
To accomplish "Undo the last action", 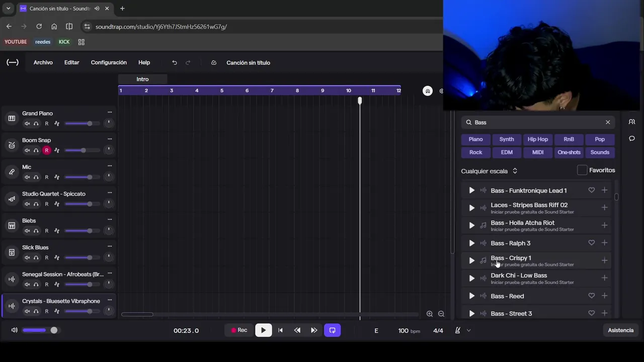I will (175, 62).
